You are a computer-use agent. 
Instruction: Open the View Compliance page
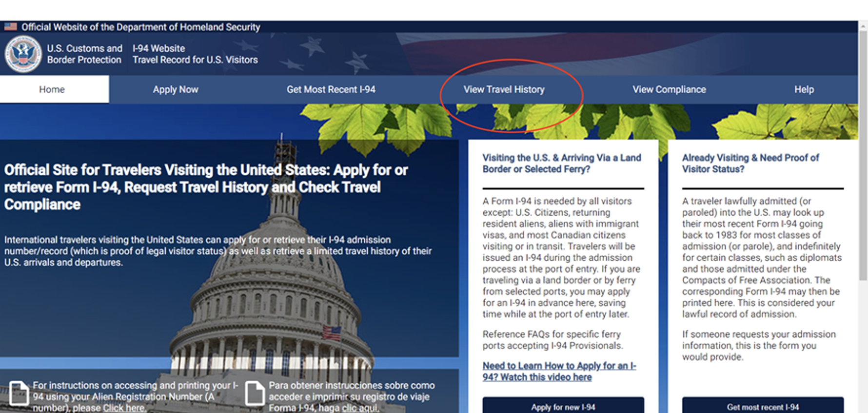point(669,89)
